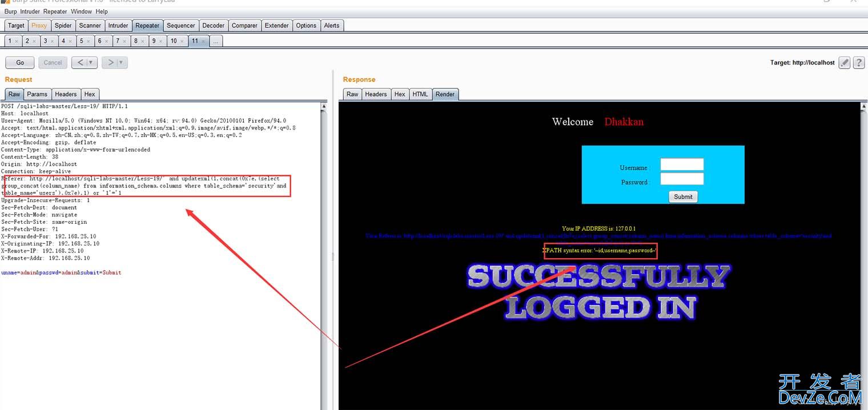Click the Content-Length: 38 header line
Viewport: 868px width, 410px height.
point(30,157)
